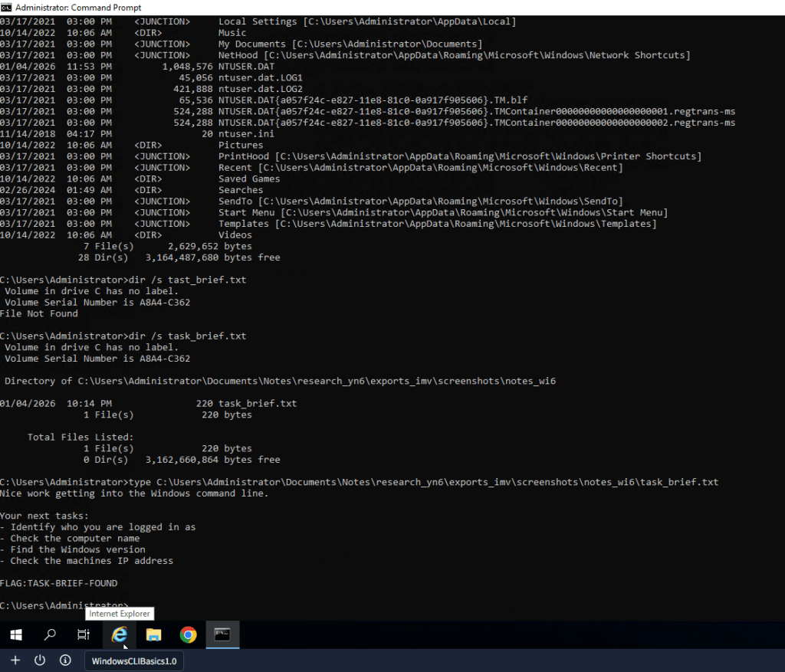The width and height of the screenshot is (785, 672).
Task: Click the last C:\Users\Administrator> prompt line
Action: tap(46, 605)
